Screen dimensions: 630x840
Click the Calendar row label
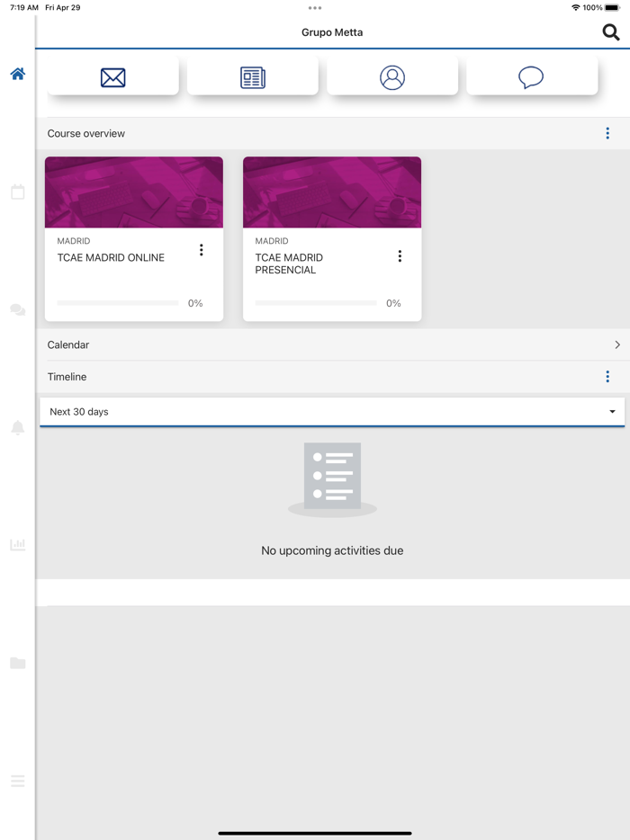(68, 344)
